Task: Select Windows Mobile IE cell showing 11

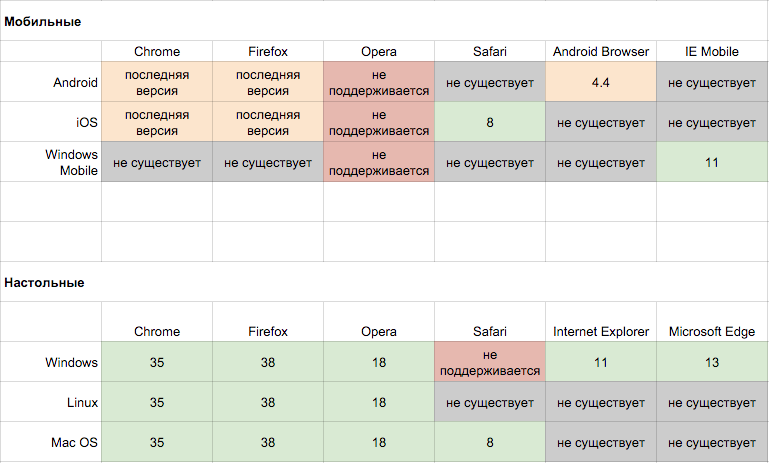Action: pyautogui.click(x=712, y=162)
